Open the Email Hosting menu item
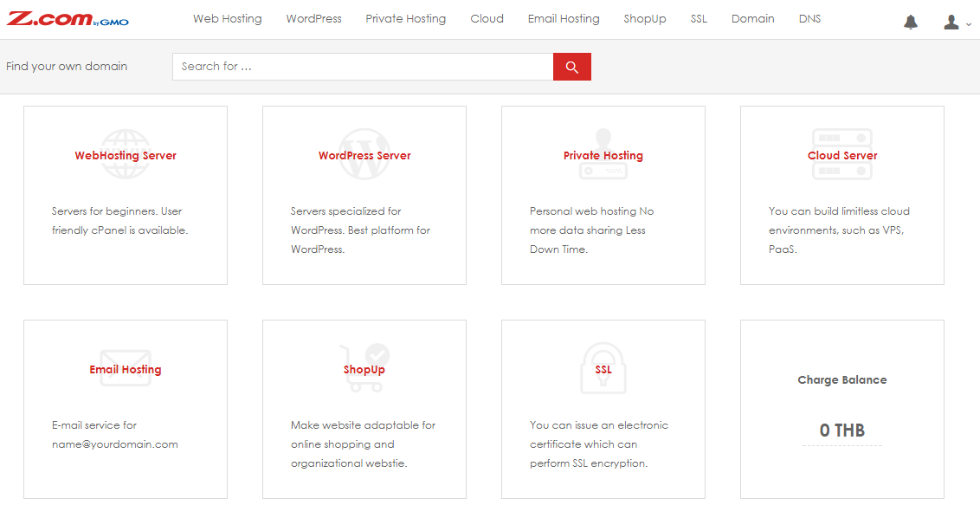980x518 pixels. 564,19
